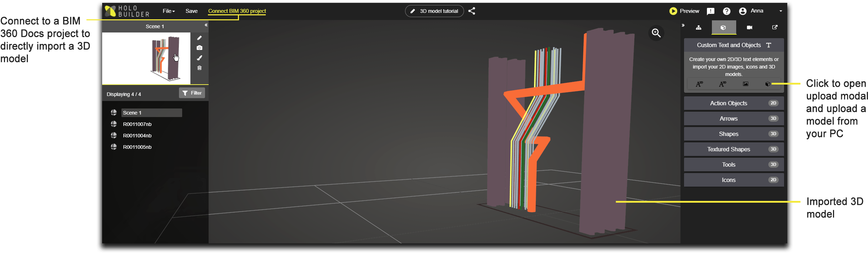This screenshot has width=868, height=253.
Task: Collapse the left scene panel
Action: coord(206,25)
